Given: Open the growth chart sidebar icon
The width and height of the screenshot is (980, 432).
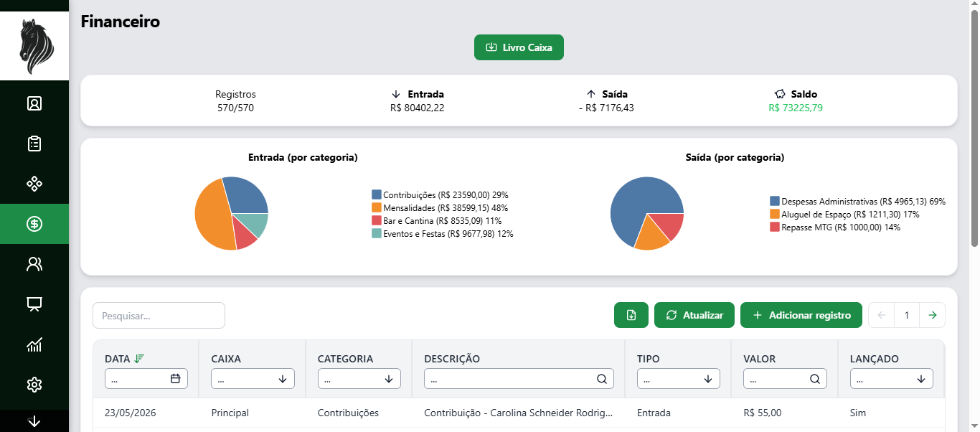Looking at the screenshot, I should pyautogui.click(x=34, y=344).
